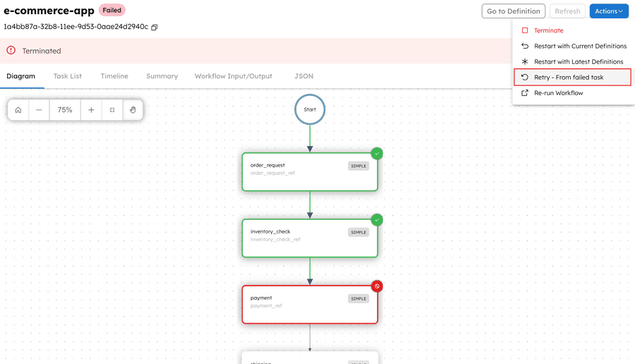Select the hand pan tool icon

coord(133,110)
